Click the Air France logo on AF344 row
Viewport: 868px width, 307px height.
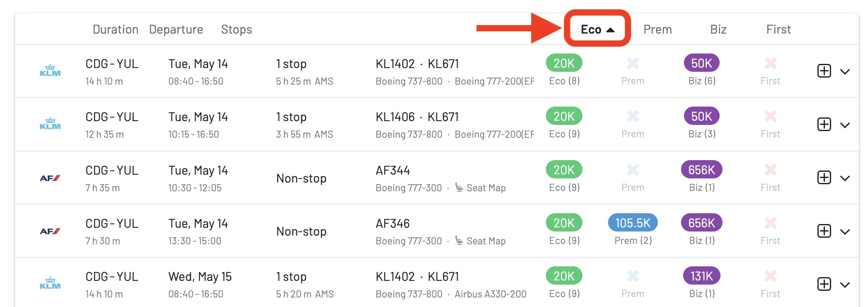(x=50, y=178)
